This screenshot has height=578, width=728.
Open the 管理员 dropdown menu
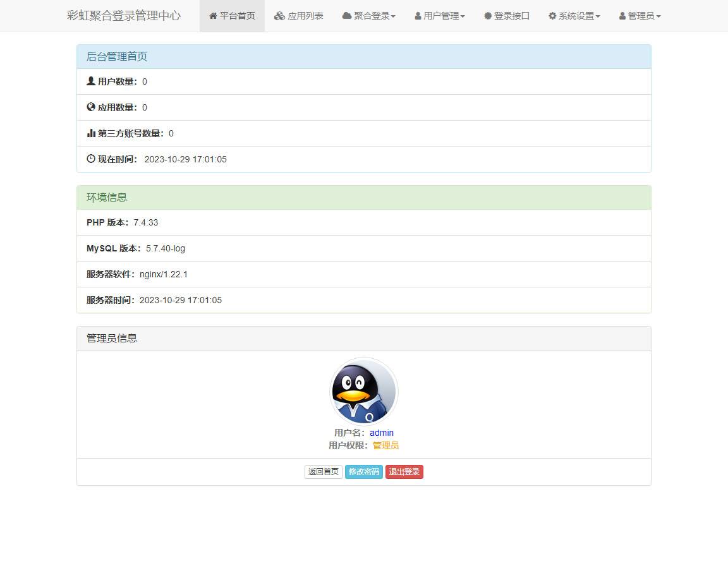pos(640,16)
